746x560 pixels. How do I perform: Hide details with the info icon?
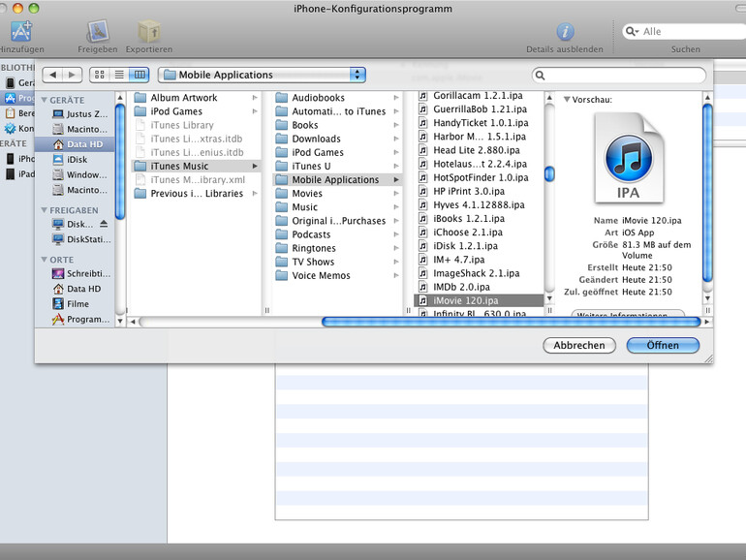(564, 32)
